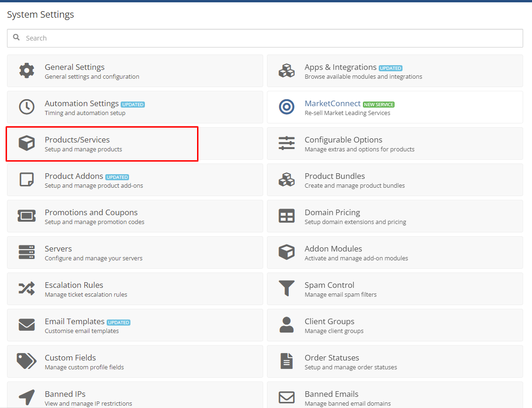Click the Client Groups person icon
The height and width of the screenshot is (408, 532).
click(286, 325)
